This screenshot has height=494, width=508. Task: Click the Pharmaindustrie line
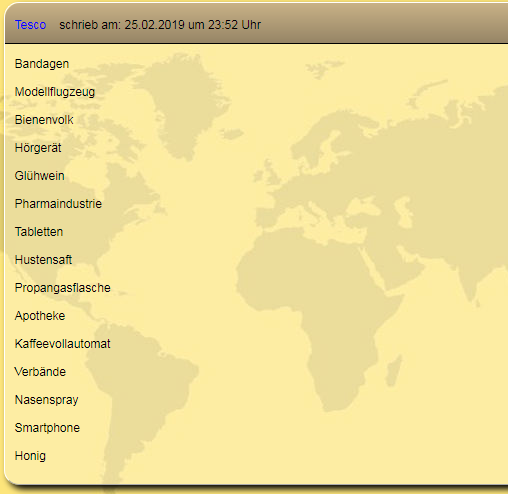(58, 204)
